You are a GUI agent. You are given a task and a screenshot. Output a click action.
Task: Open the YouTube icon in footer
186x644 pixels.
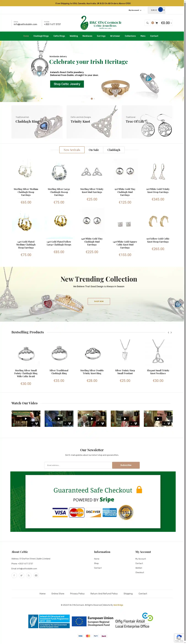(x=36, y=575)
